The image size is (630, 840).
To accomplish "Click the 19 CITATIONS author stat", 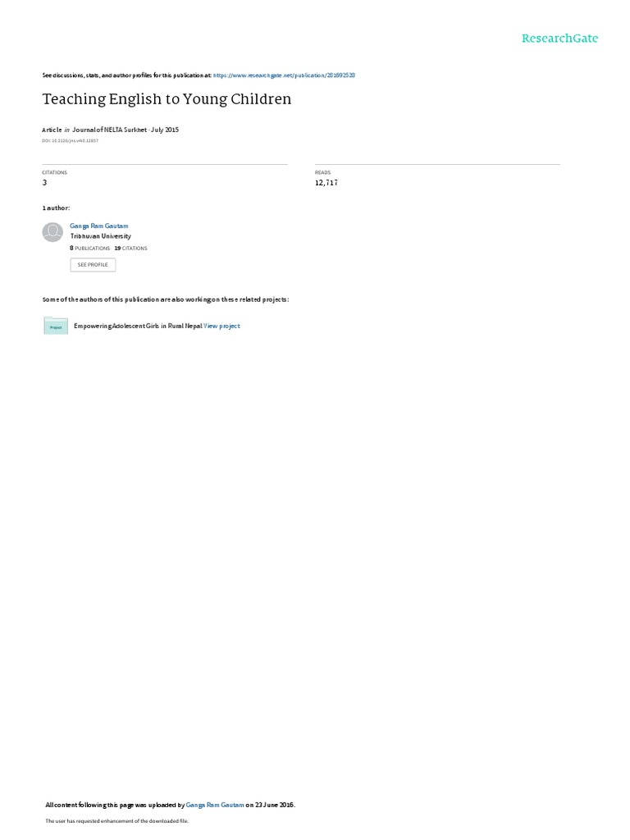I will (x=130, y=248).
